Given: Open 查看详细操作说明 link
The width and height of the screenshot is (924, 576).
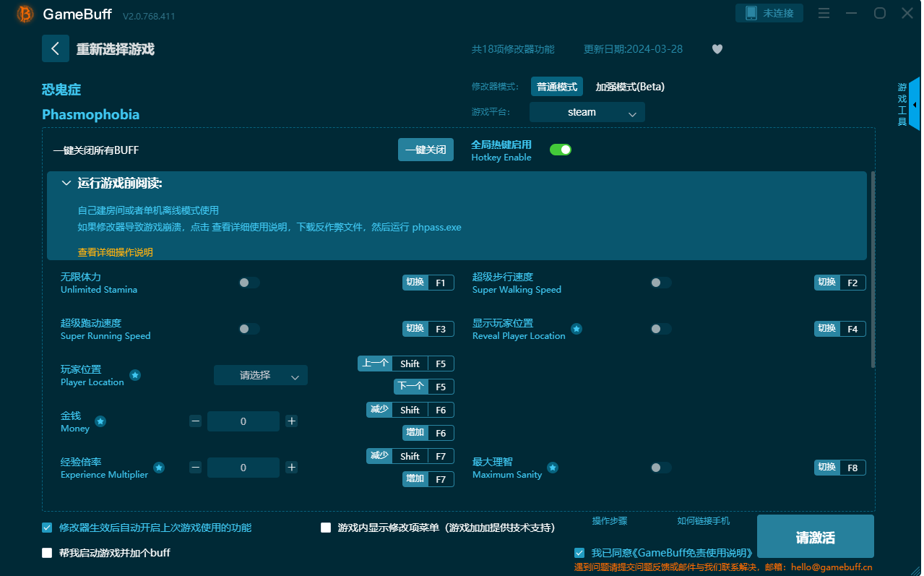Looking at the screenshot, I should 116,252.
